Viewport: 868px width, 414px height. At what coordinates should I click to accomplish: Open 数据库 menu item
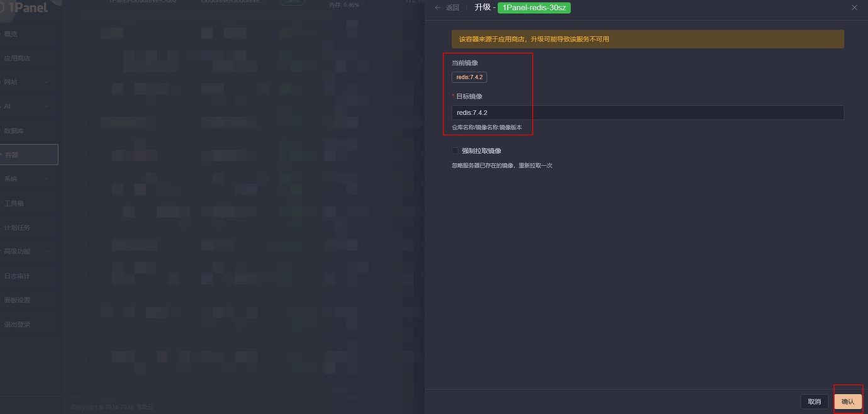[14, 131]
